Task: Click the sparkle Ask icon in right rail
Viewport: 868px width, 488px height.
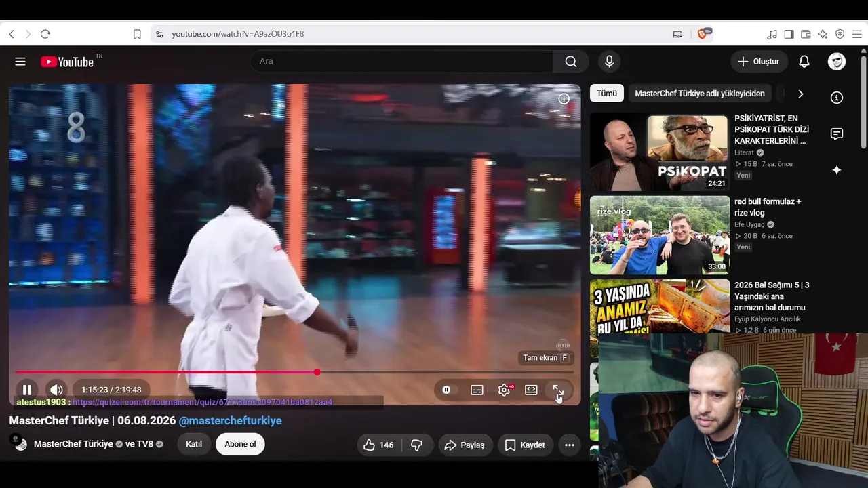Action: click(x=837, y=170)
